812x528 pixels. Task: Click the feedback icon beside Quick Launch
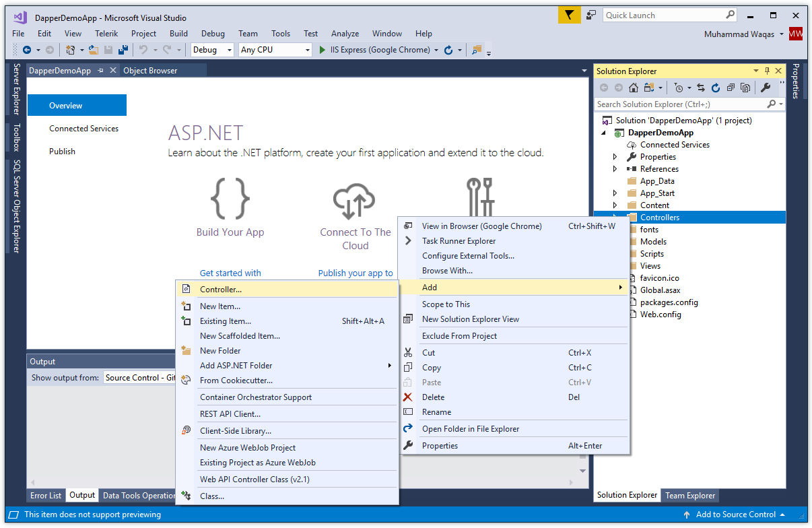pos(591,15)
